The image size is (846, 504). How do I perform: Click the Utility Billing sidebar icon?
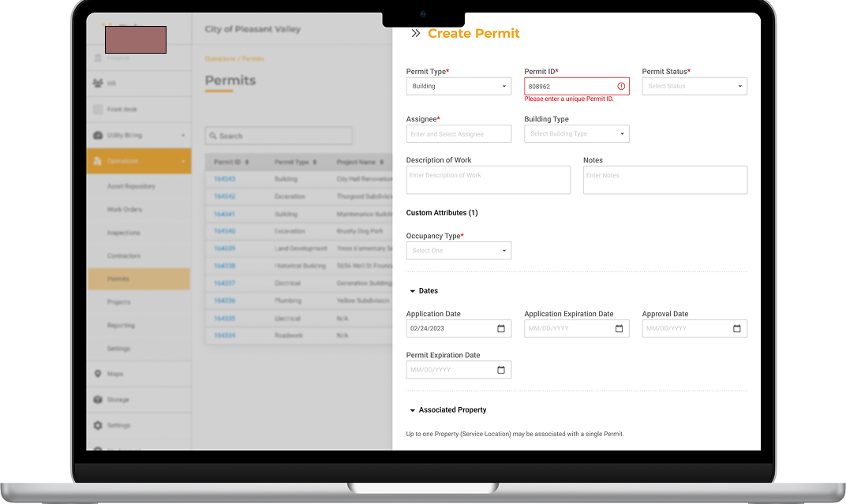[x=98, y=136]
